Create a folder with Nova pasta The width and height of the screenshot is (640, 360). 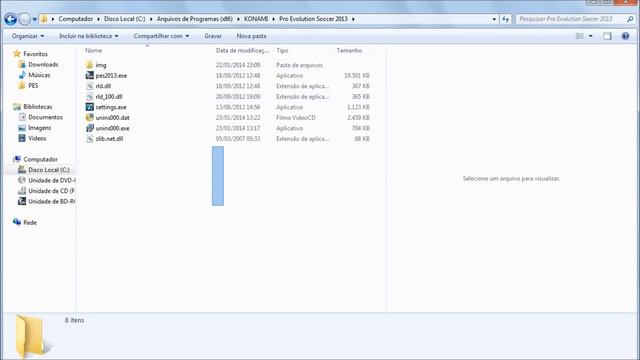251,36
